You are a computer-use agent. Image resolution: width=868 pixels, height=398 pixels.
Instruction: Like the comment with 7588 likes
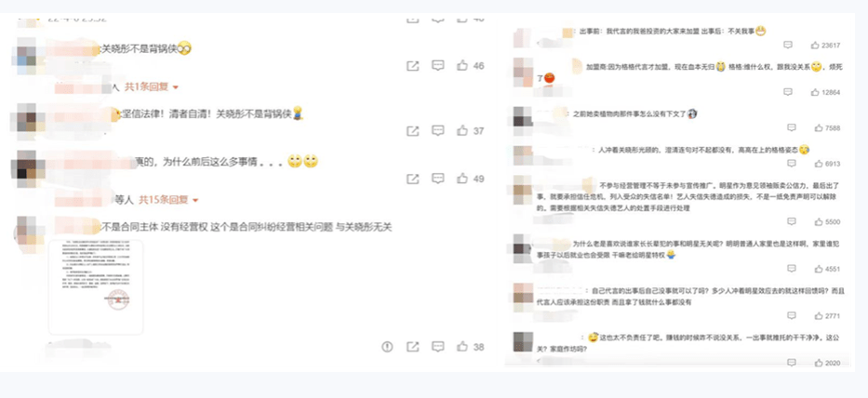[x=818, y=128]
